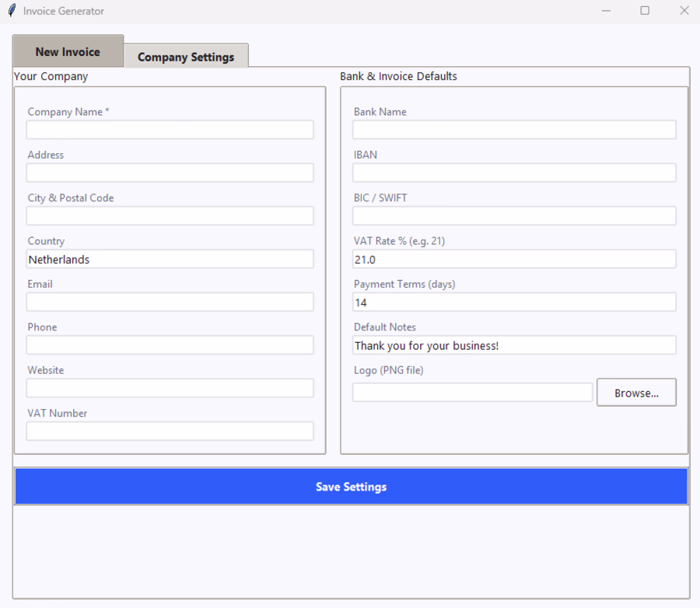Click the 'Logo (PNG file)' label
The width and height of the screenshot is (700, 608).
coord(388,371)
